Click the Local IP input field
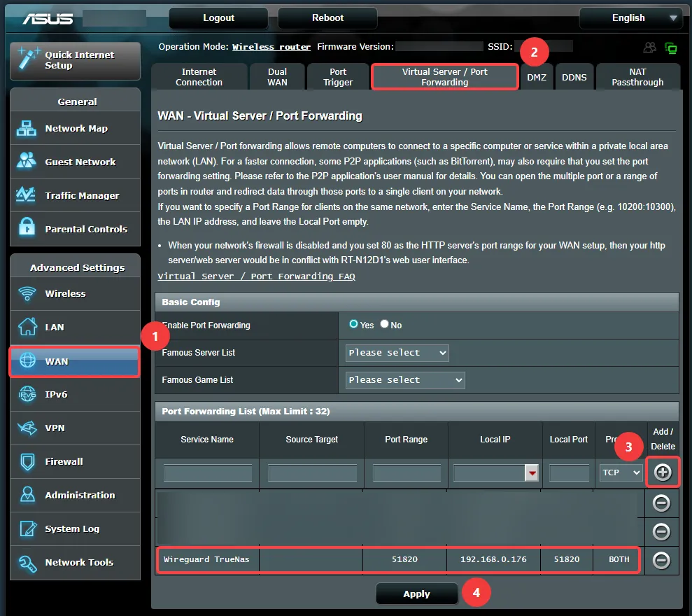 pos(489,473)
